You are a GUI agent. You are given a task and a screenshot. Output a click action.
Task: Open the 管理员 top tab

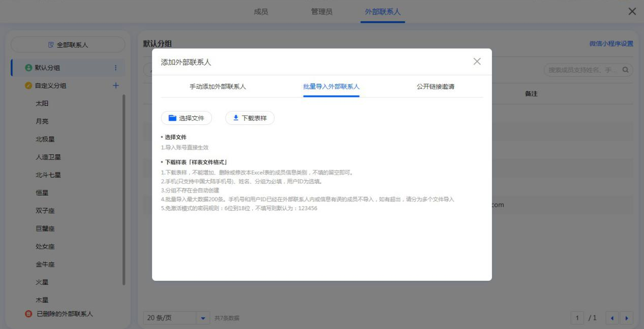(x=322, y=12)
